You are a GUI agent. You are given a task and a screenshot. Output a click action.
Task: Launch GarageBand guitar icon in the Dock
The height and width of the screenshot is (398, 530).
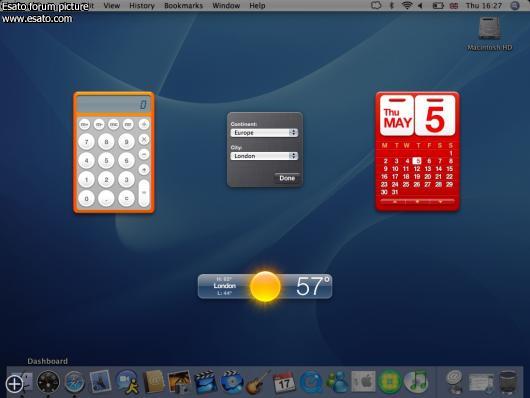pyautogui.click(x=258, y=382)
